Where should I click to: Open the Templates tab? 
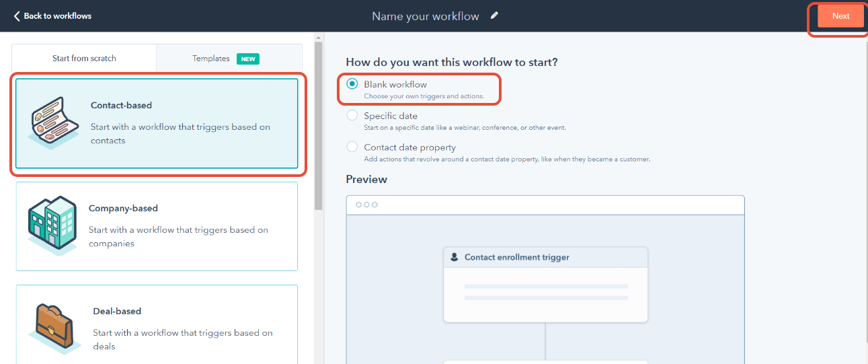tap(229, 59)
